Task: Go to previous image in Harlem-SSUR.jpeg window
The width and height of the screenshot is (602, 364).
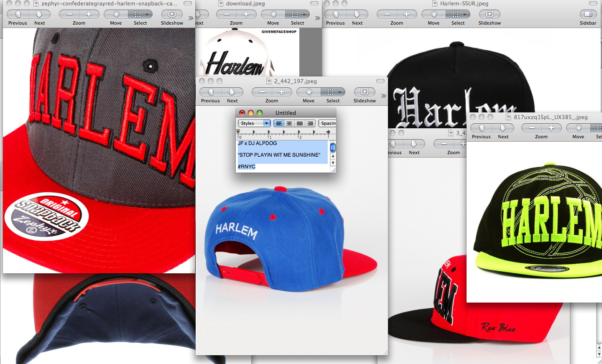Action: (x=336, y=14)
